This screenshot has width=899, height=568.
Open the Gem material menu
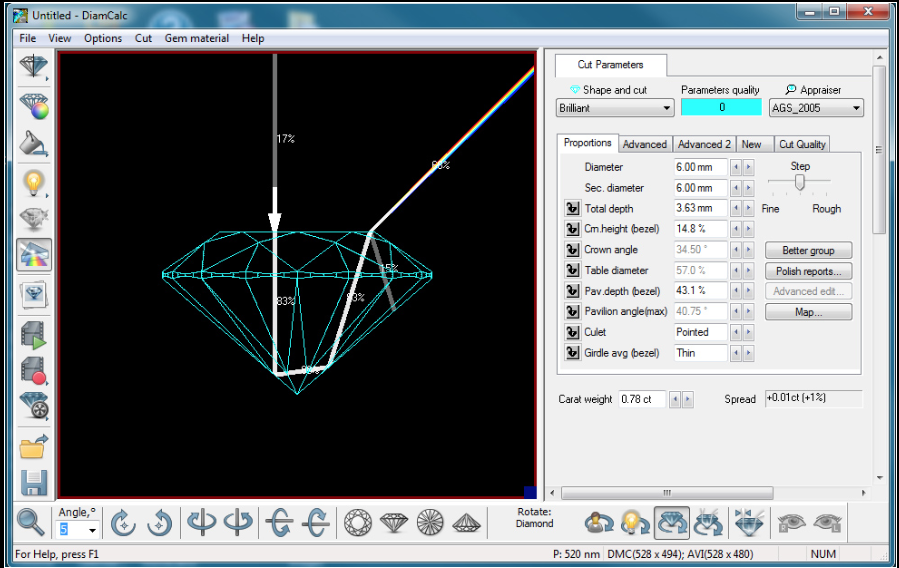click(197, 38)
